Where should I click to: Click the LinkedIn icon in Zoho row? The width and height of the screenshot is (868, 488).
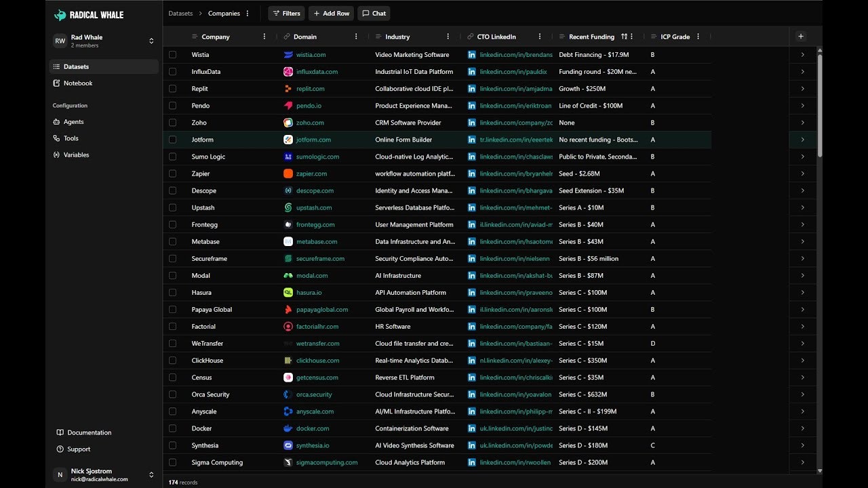click(x=472, y=123)
